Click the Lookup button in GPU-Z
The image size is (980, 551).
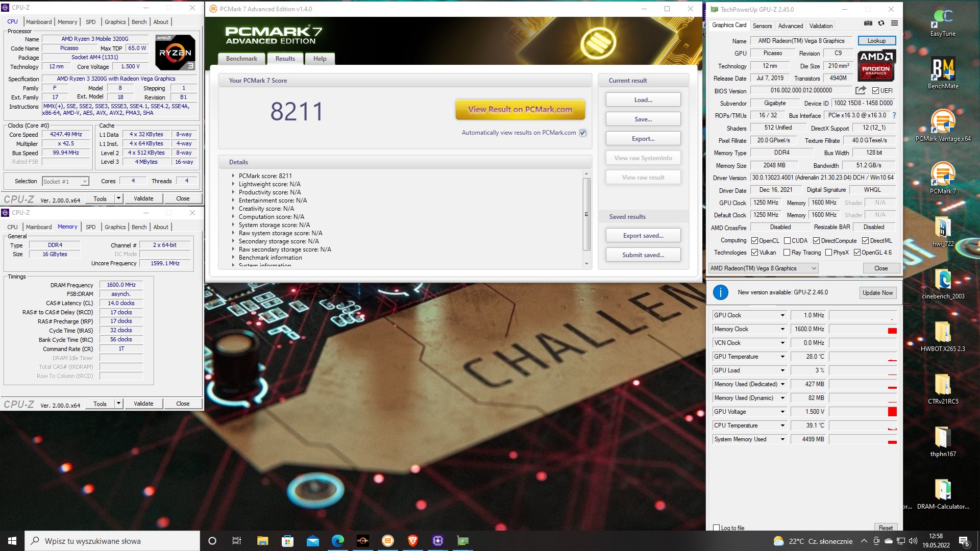click(876, 41)
